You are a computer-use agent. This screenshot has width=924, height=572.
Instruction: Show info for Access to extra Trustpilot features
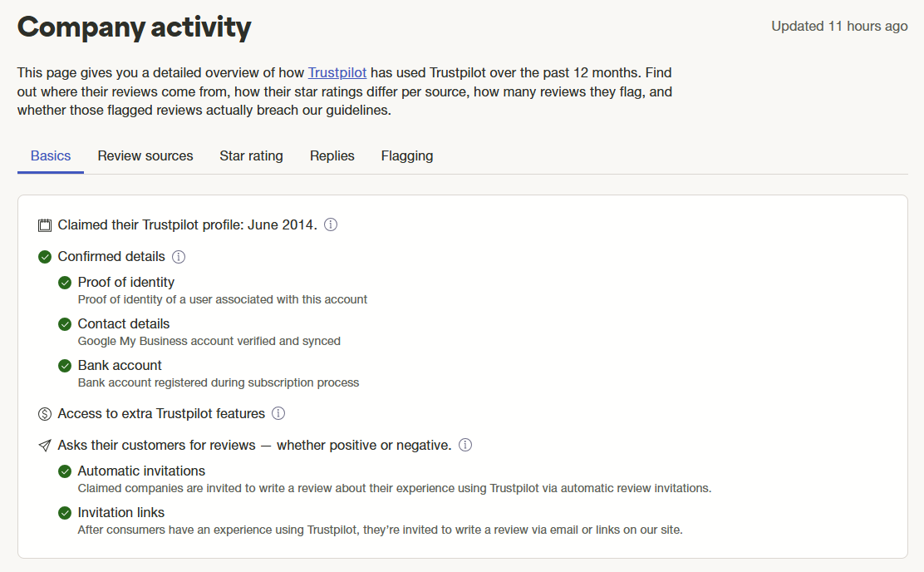click(278, 413)
